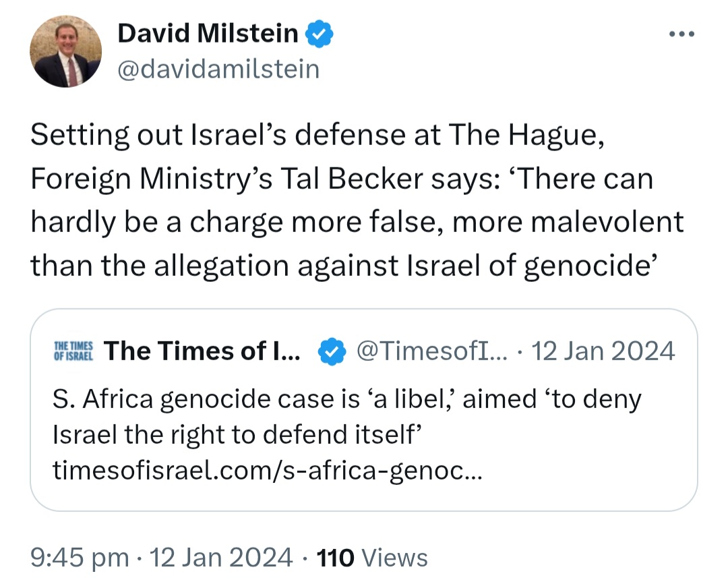Click 'Setting out Israel's defense at The Hague' line
The height and width of the screenshot is (578, 728).
pyautogui.click(x=317, y=135)
